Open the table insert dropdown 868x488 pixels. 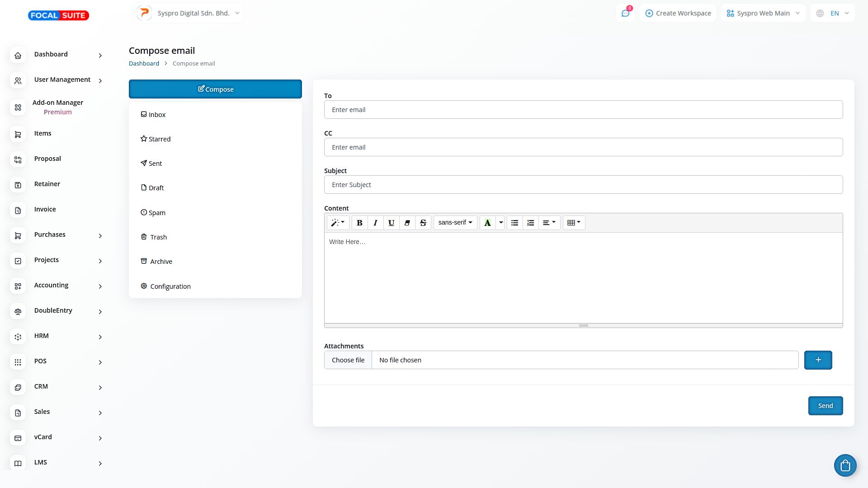(574, 223)
